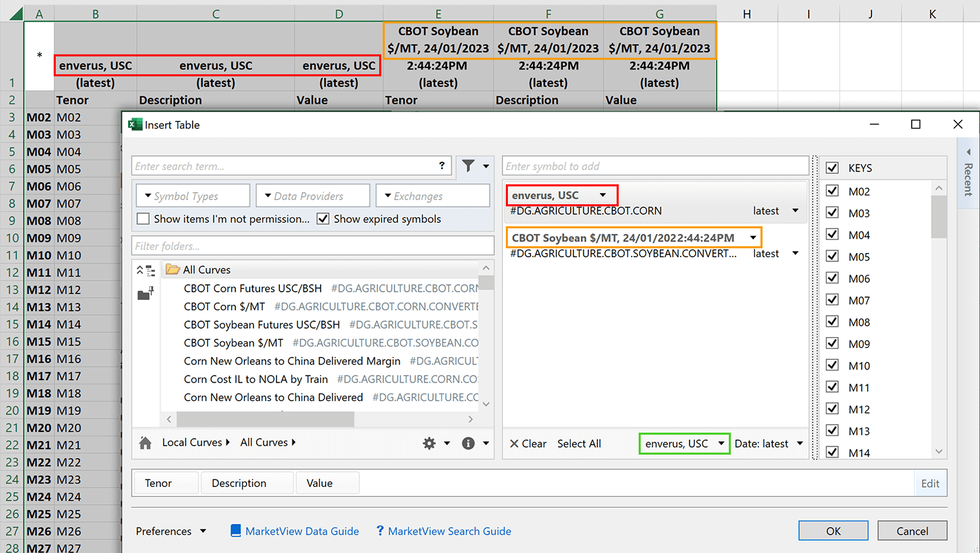Image resolution: width=980 pixels, height=553 pixels.
Task: Click the Cancel button
Action: click(913, 531)
